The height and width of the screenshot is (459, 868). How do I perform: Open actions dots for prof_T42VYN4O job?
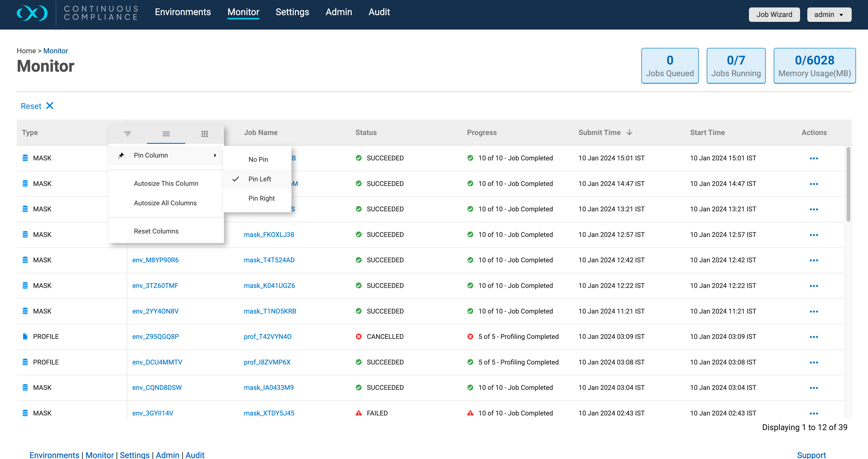point(814,337)
